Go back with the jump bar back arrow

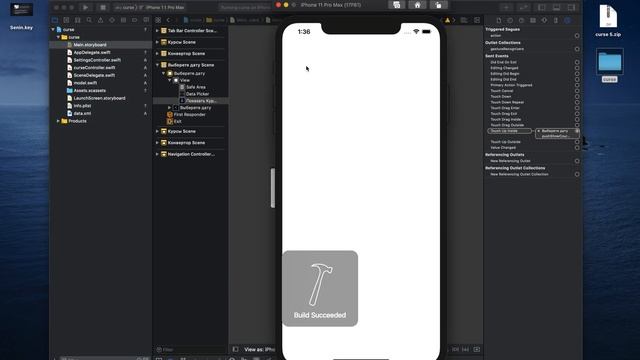tap(168, 20)
